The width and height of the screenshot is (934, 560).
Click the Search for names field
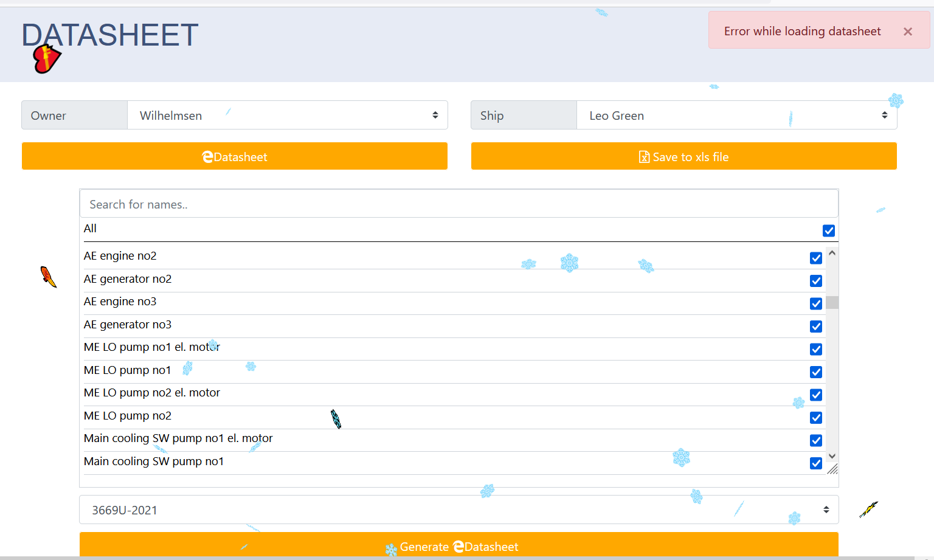tap(458, 204)
